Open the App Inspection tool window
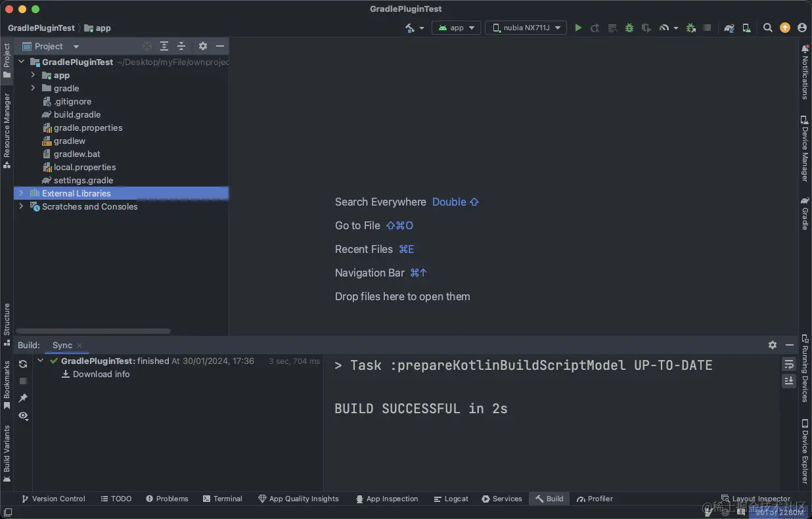 (x=387, y=499)
